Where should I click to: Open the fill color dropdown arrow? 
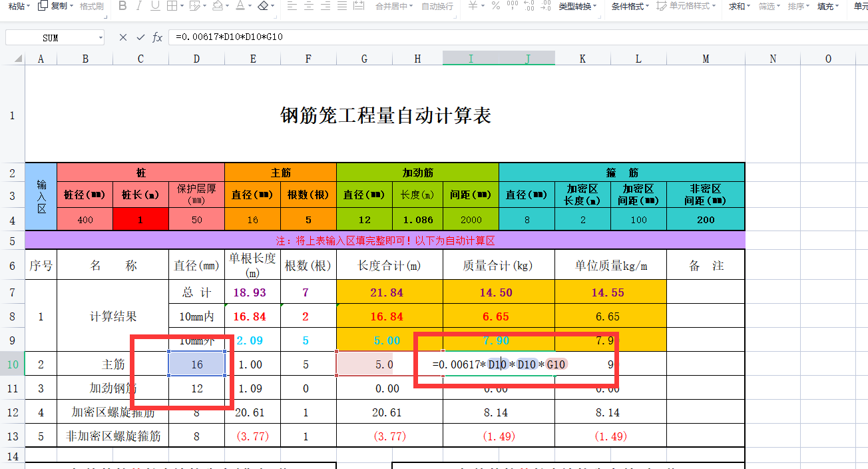227,6
